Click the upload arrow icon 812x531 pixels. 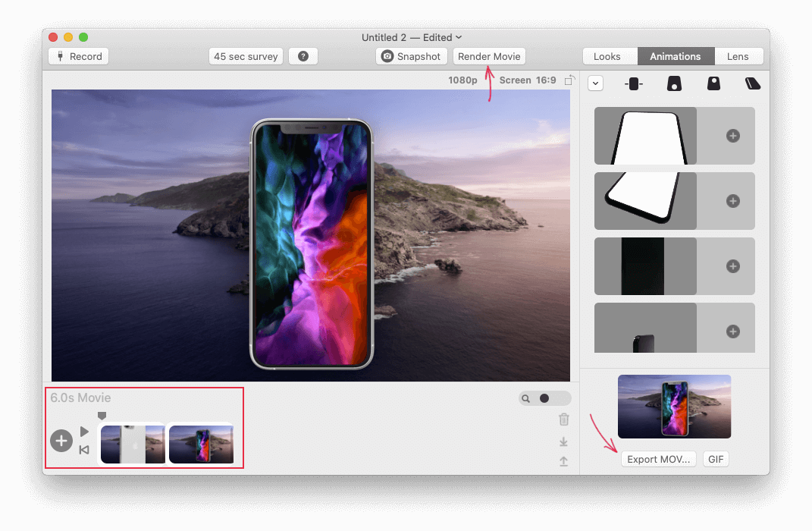(563, 461)
